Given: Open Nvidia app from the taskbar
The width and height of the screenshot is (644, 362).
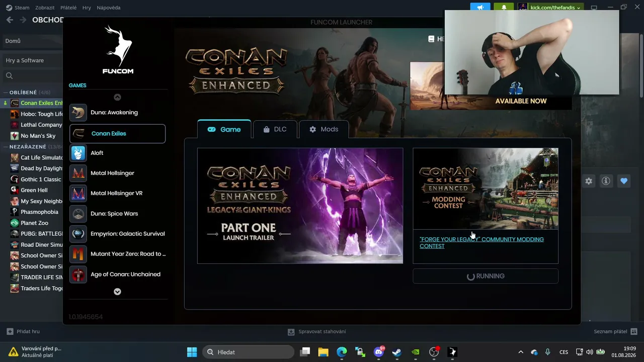Looking at the screenshot, I should click(415, 352).
